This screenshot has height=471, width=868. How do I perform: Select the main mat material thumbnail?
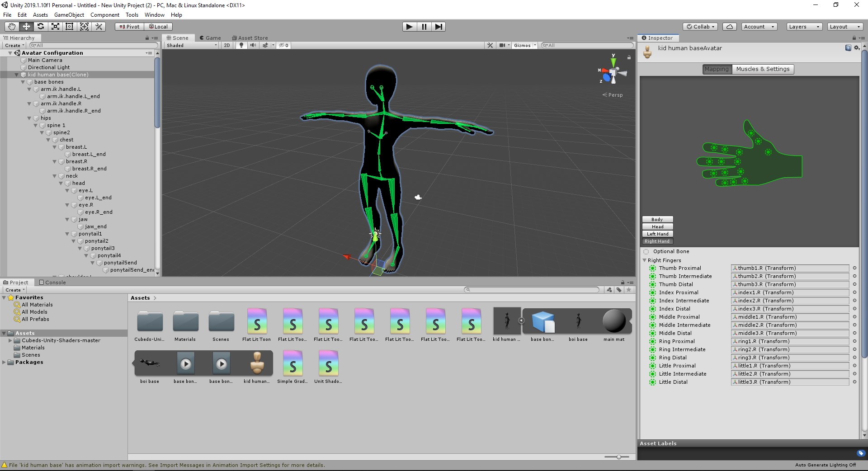pos(613,321)
